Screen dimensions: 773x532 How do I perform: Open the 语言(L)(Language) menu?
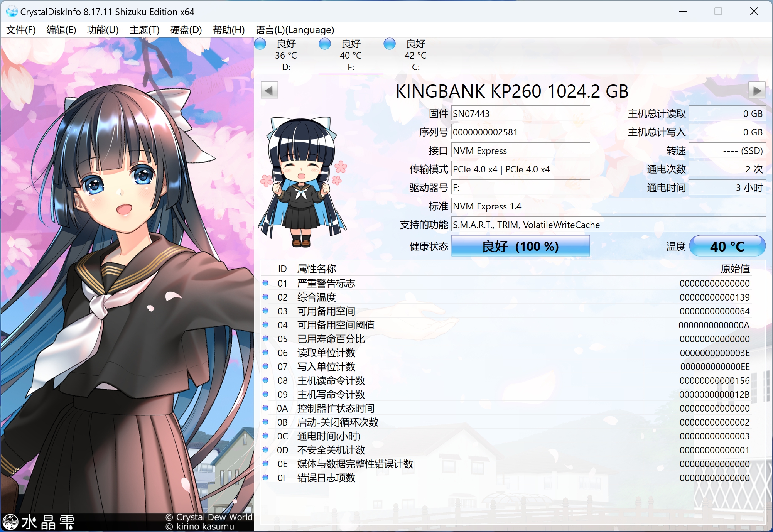[295, 30]
